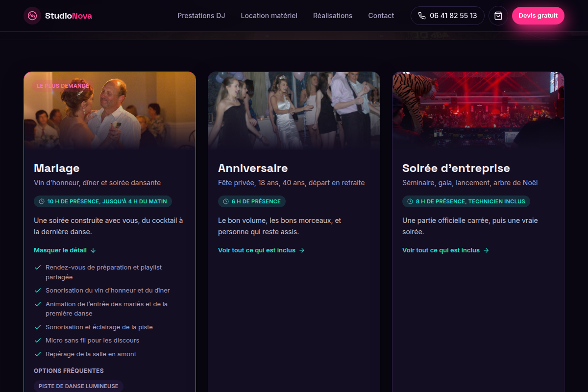
Task: Click clock icon in Soirée d'entreprise badge
Action: 410,201
